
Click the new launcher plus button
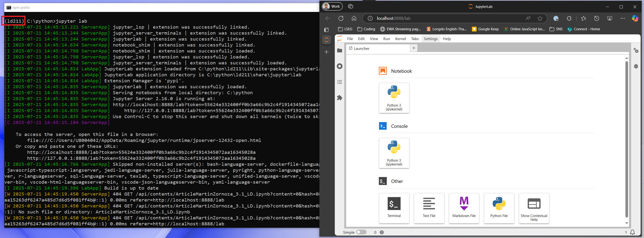[x=414, y=48]
